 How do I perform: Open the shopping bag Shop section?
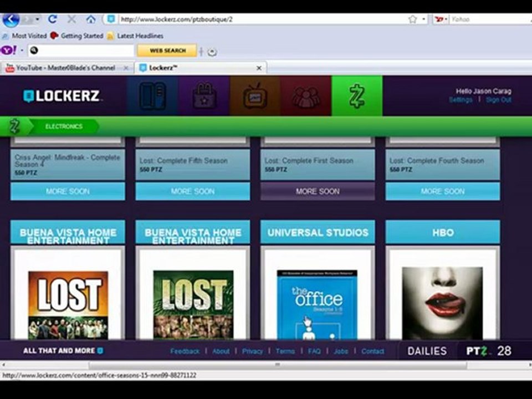click(204, 96)
